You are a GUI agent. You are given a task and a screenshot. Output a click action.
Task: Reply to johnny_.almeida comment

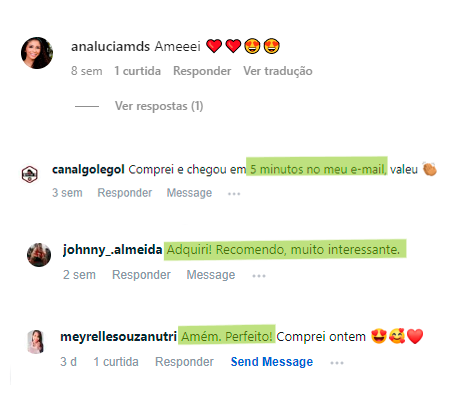click(141, 275)
